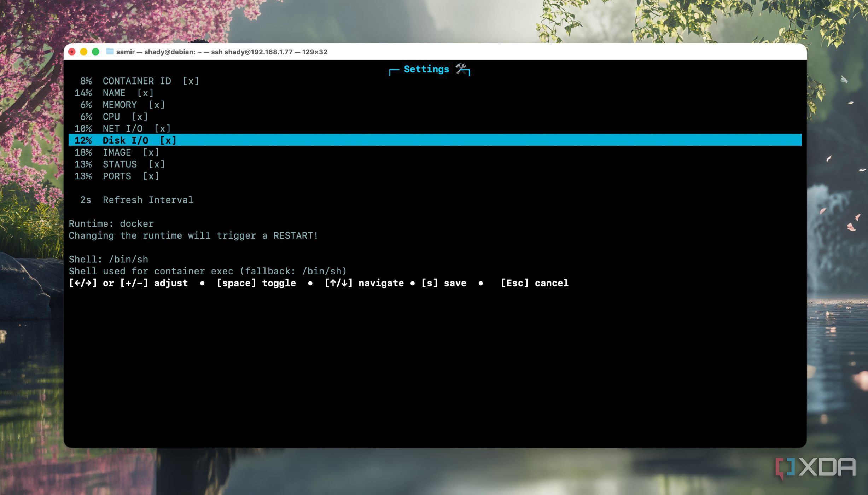This screenshot has width=868, height=495.
Task: Click the shell fallback description line
Action: 208,271
